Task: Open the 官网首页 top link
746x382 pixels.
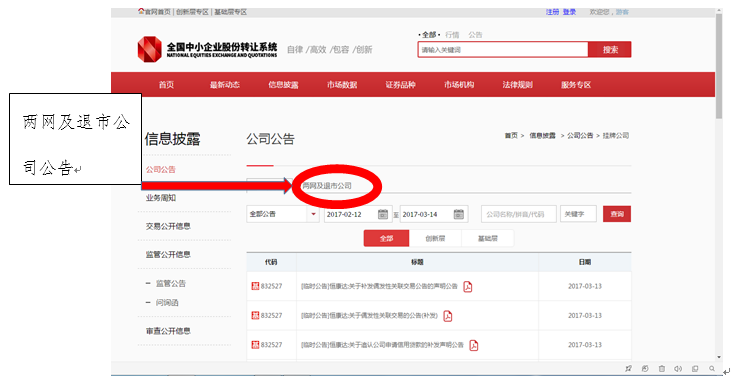Action: (x=157, y=12)
